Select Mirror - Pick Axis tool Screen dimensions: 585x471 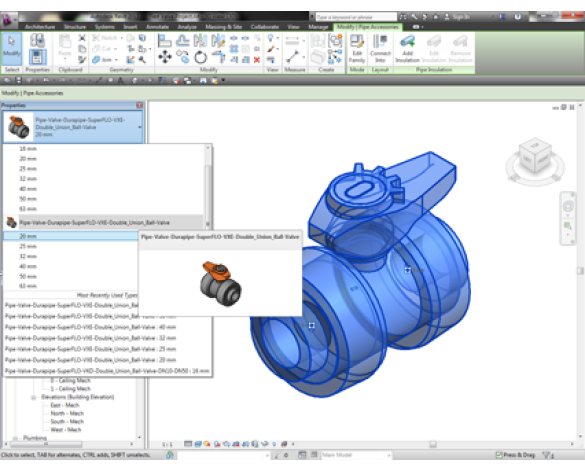pyautogui.click(x=200, y=40)
